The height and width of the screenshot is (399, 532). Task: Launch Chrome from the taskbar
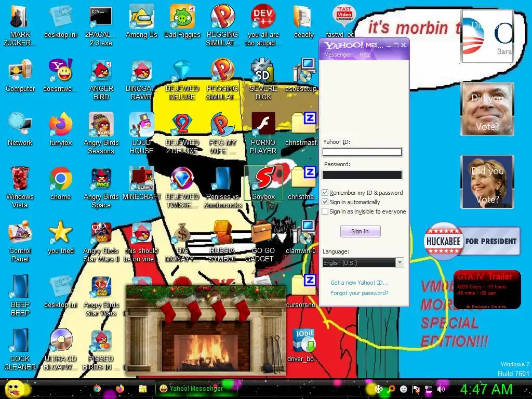click(x=97, y=389)
